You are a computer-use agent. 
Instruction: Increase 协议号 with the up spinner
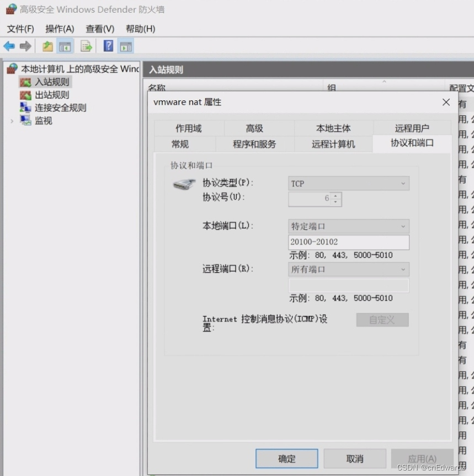[335, 196]
